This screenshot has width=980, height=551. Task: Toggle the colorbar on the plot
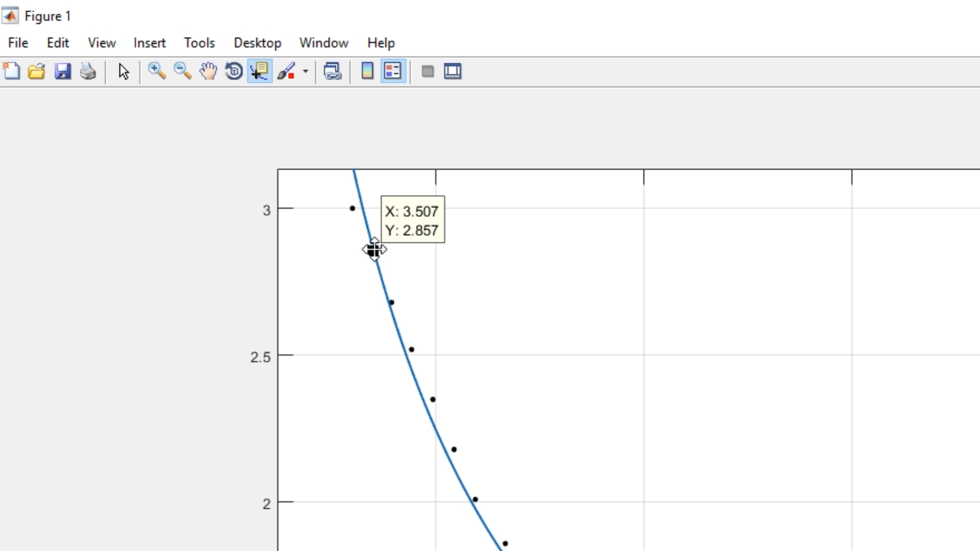(x=367, y=71)
